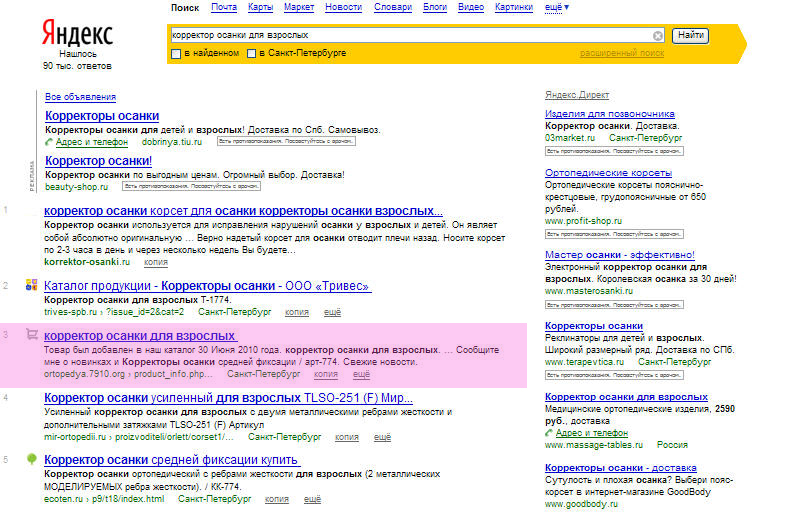Open result 'Корректор осанки средней фиксации купить'

pyautogui.click(x=172, y=460)
